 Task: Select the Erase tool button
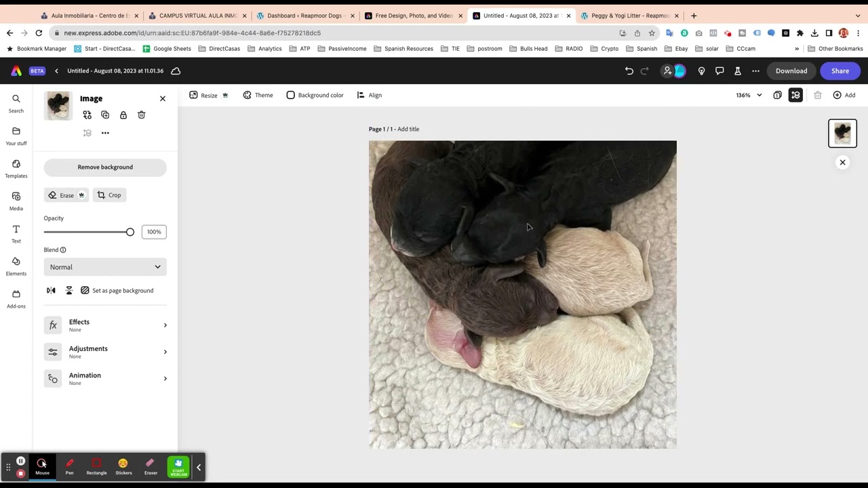(66, 195)
